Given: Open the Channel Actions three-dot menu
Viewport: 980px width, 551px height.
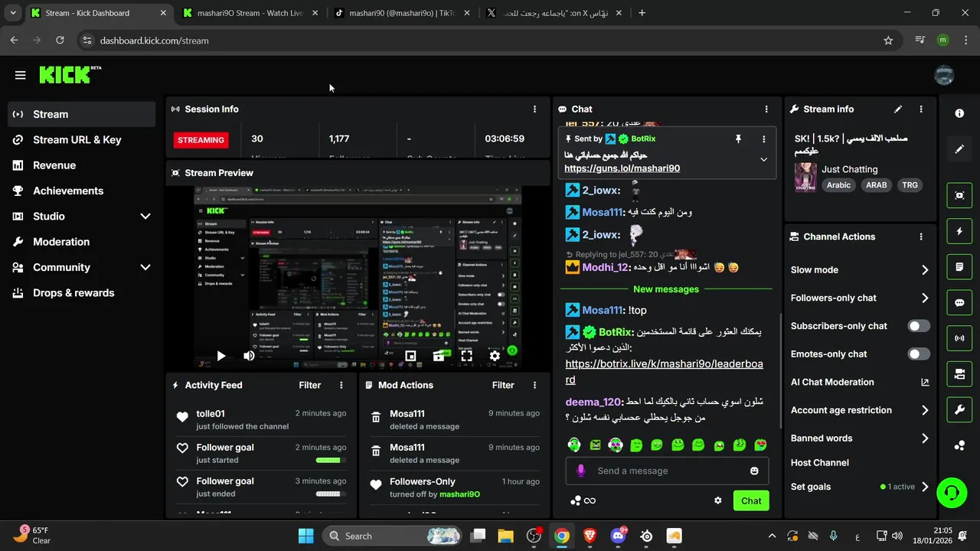Looking at the screenshot, I should coord(921,237).
